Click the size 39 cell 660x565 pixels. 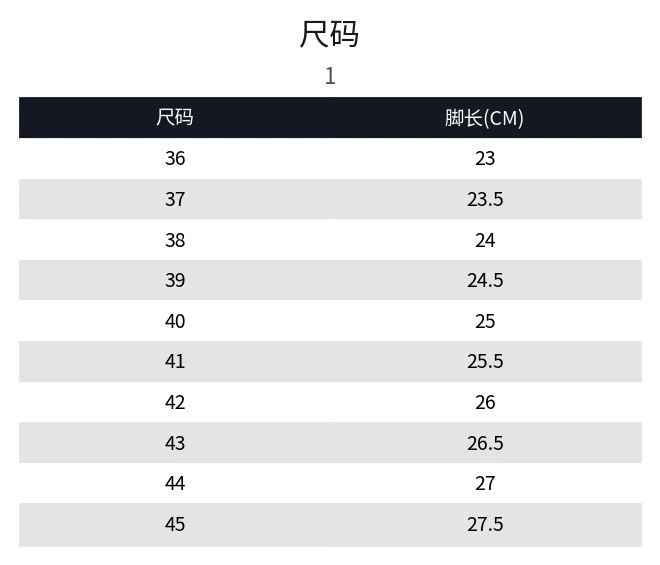pyautogui.click(x=175, y=280)
